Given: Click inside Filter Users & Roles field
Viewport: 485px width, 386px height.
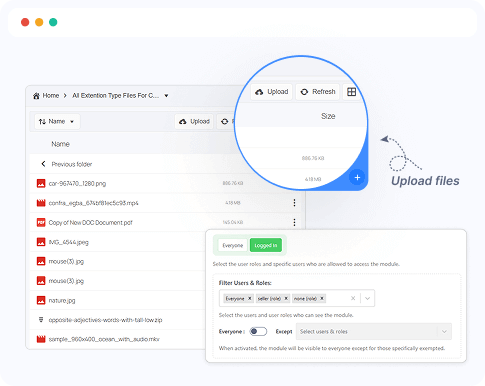Looking at the screenshot, I should (297, 298).
